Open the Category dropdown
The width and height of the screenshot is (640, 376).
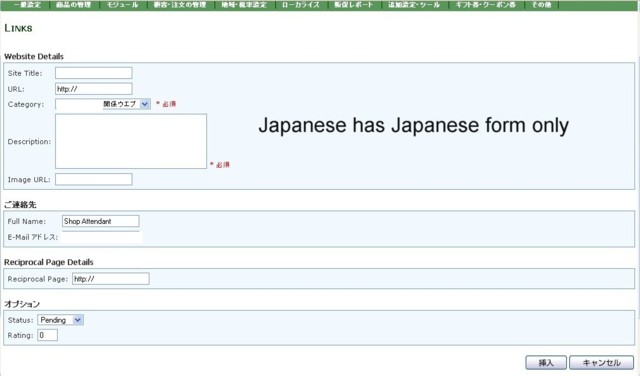tap(103, 104)
